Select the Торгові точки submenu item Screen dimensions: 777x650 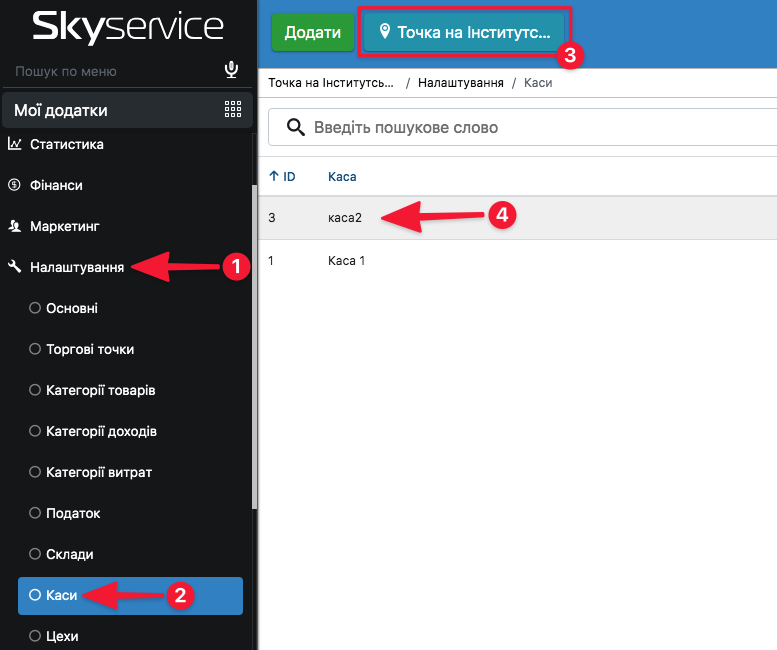(x=89, y=349)
